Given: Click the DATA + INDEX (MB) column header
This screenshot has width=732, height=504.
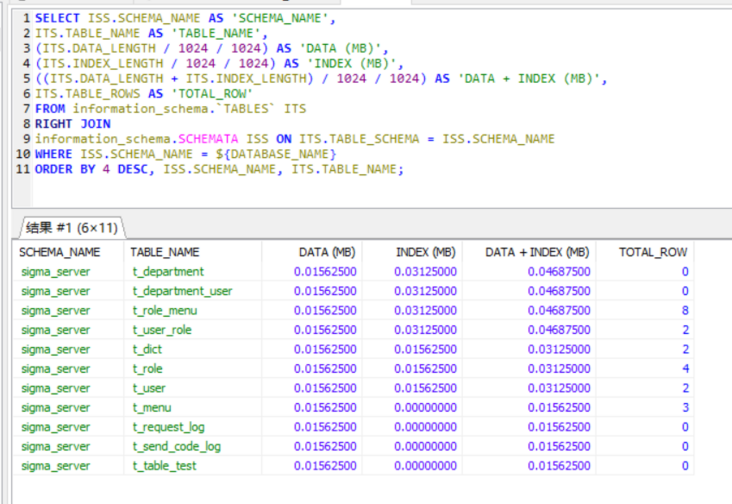Looking at the screenshot, I should coord(537,252).
